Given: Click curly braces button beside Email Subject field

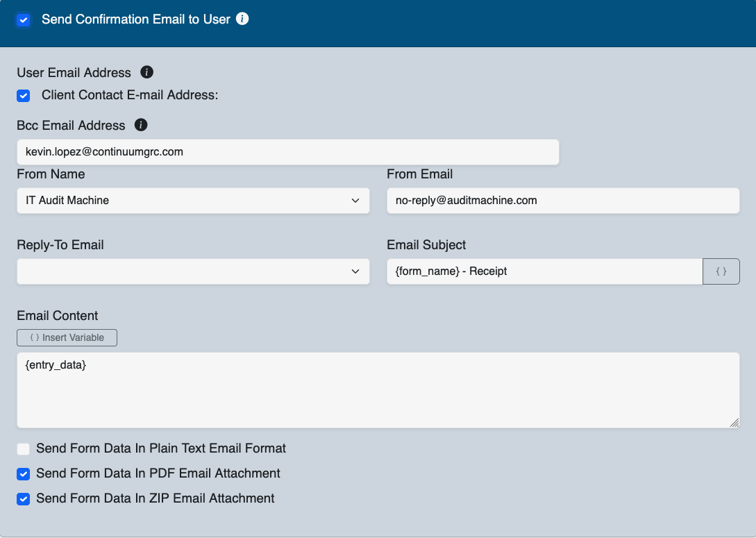Looking at the screenshot, I should tap(721, 271).
